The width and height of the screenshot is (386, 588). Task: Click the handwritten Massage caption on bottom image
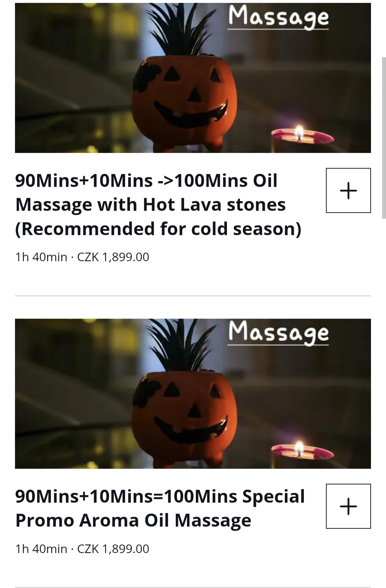click(x=278, y=333)
